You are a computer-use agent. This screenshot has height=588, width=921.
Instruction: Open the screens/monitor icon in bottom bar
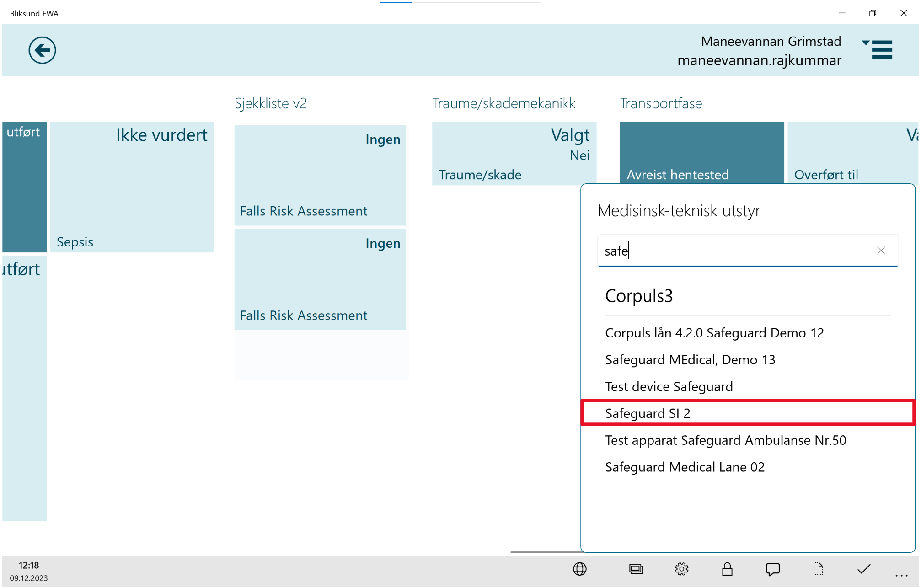(636, 569)
